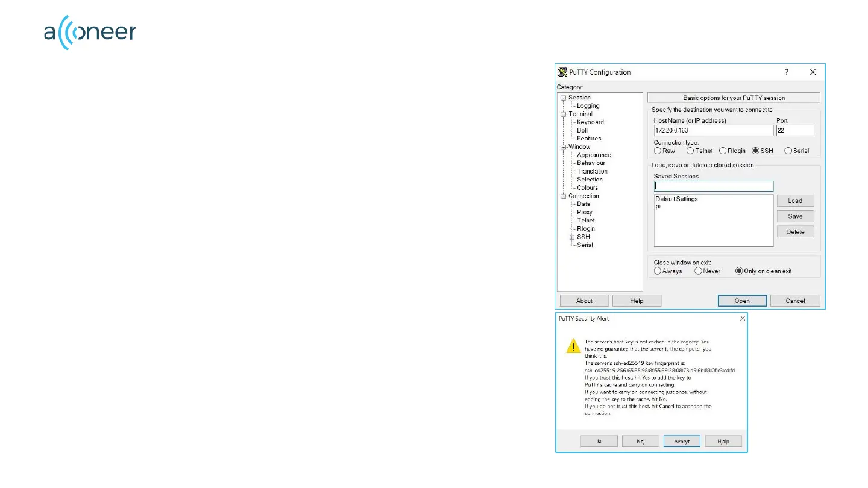Select the Raw connection type radio button
868x488 pixels.
pos(657,151)
